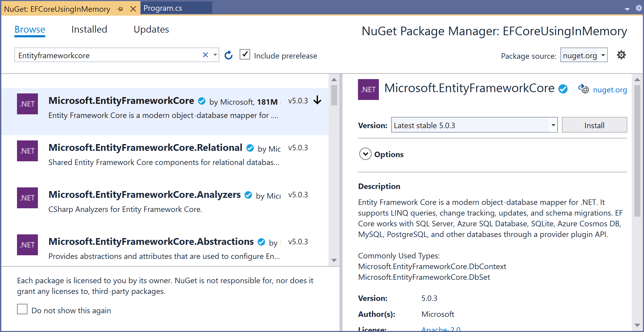Click the Microsoft.EntityFrameworkCore.Relational package icon
644x332 pixels.
click(x=27, y=151)
